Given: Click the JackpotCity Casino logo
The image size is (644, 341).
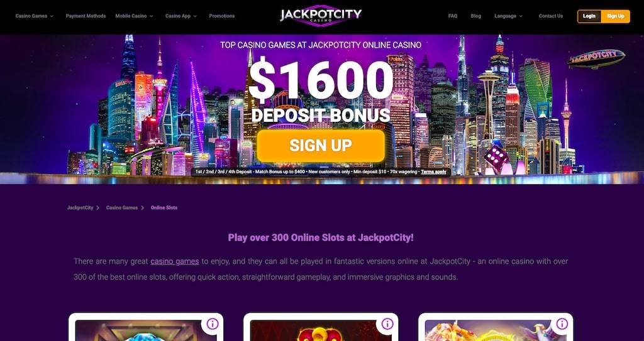Looking at the screenshot, I should [321, 16].
